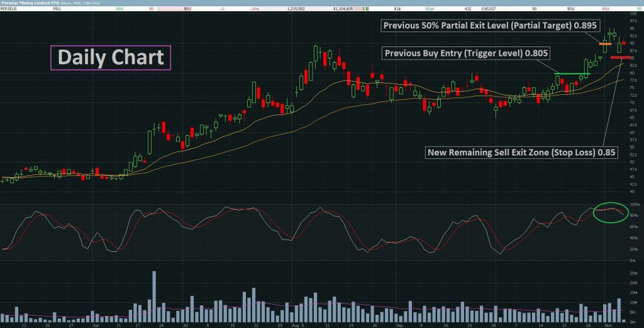The width and height of the screenshot is (644, 328).
Task: Click the tallest volume bar in June
Action: 155,297
